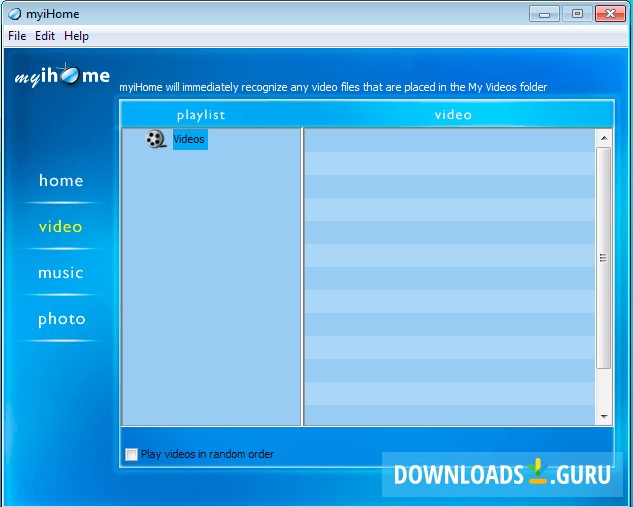Click the video list scroll up arrow

click(x=604, y=138)
